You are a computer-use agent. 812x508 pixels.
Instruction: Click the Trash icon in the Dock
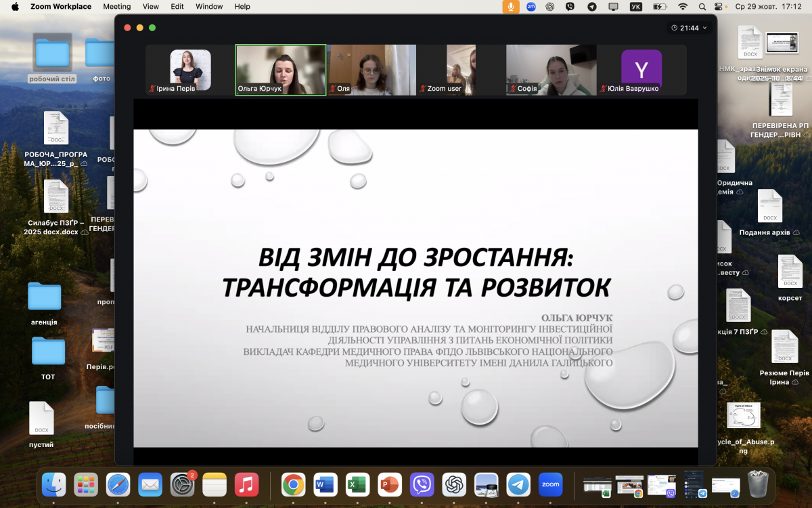click(x=757, y=485)
